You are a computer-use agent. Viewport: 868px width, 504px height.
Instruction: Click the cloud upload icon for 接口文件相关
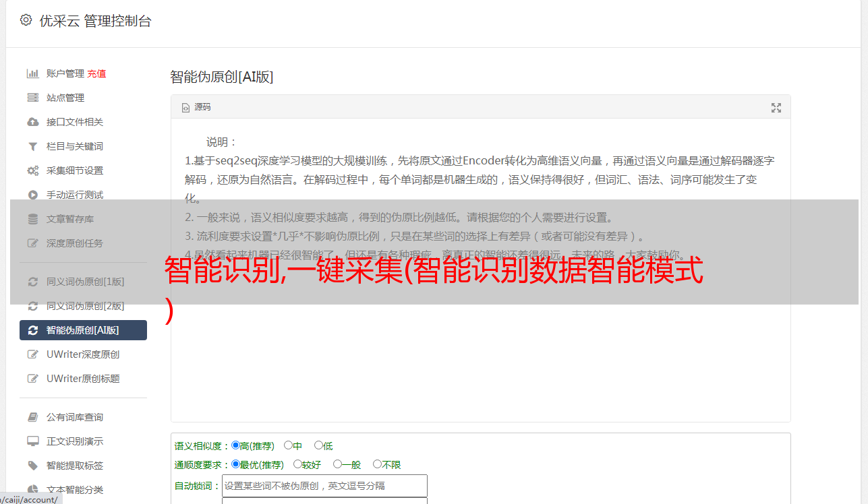pos(32,122)
